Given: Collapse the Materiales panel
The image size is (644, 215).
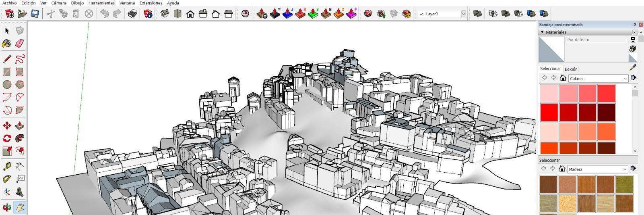Looking at the screenshot, I should [x=542, y=32].
